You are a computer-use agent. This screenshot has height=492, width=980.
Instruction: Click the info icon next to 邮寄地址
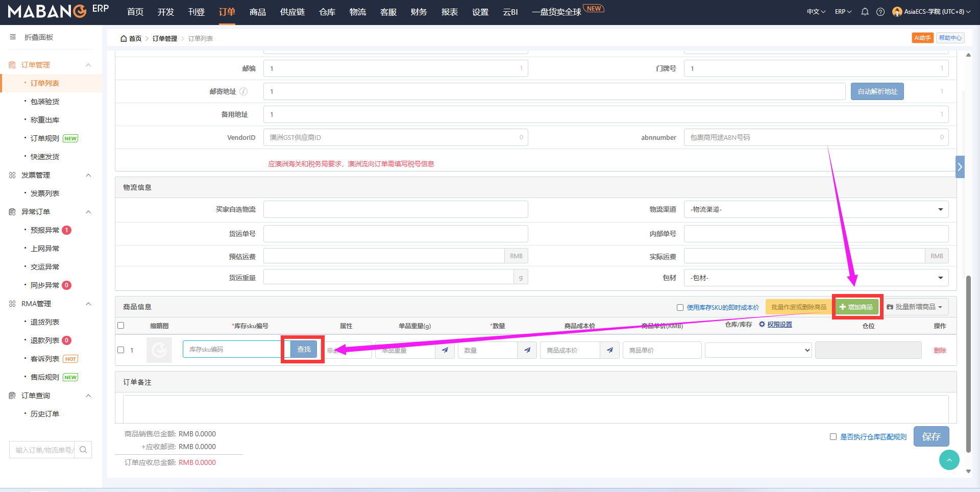click(x=243, y=91)
